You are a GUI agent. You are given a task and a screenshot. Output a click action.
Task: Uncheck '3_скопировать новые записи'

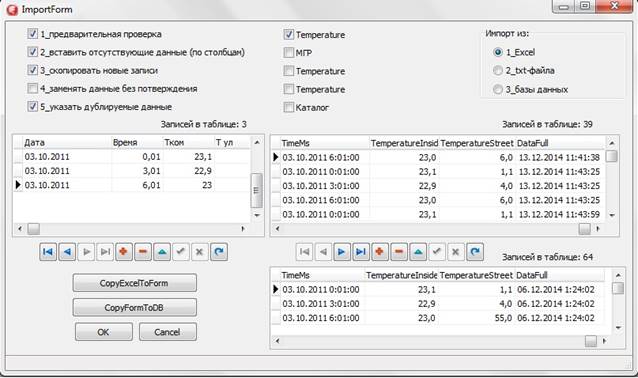33,70
